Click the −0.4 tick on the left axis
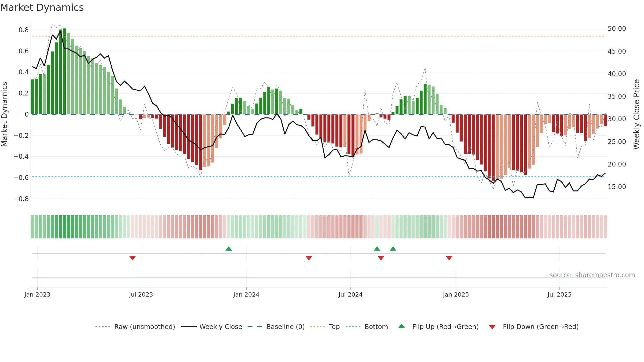Screen dimensions: 644x362 [x=21, y=156]
